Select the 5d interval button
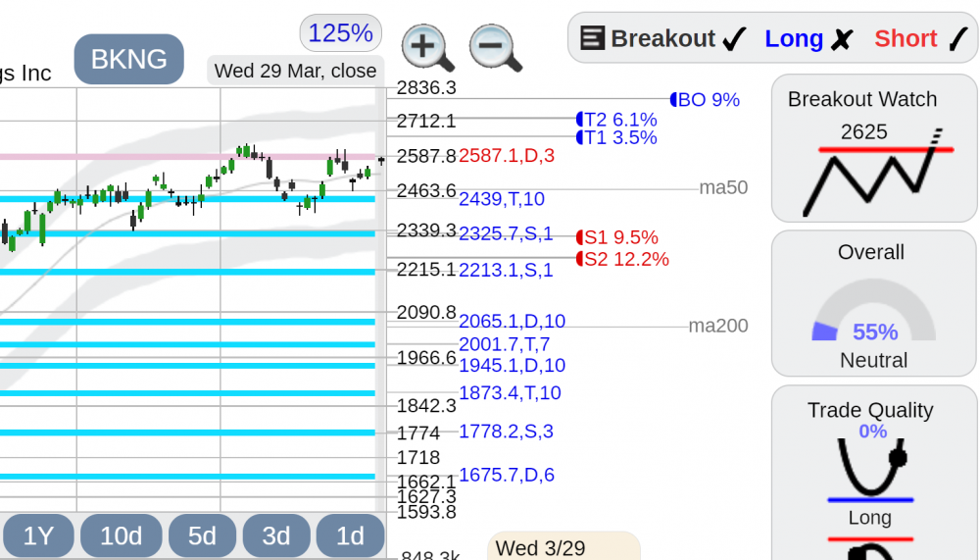The image size is (980, 560). [203, 535]
